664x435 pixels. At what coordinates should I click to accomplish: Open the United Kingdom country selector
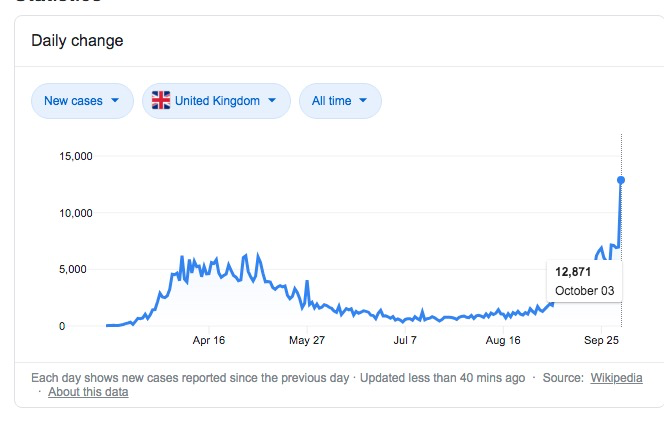point(216,101)
